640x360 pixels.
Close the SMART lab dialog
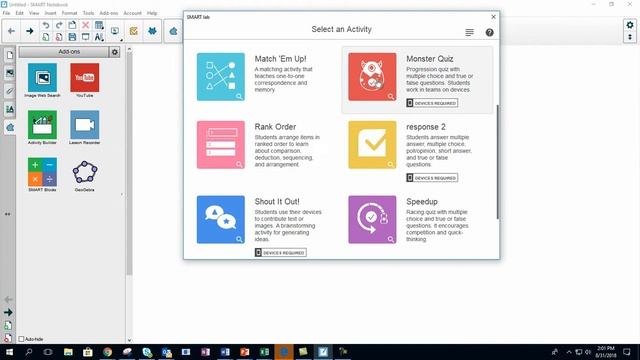[493, 17]
